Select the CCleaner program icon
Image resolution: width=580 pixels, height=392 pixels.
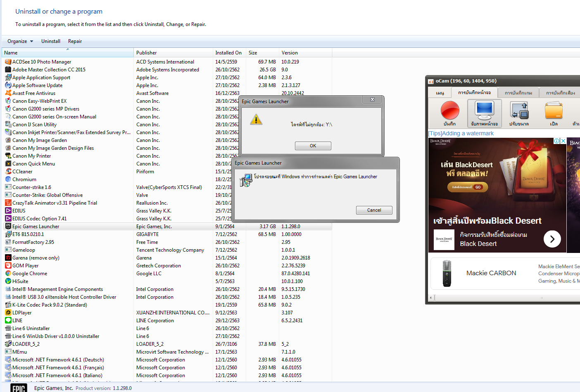8,172
